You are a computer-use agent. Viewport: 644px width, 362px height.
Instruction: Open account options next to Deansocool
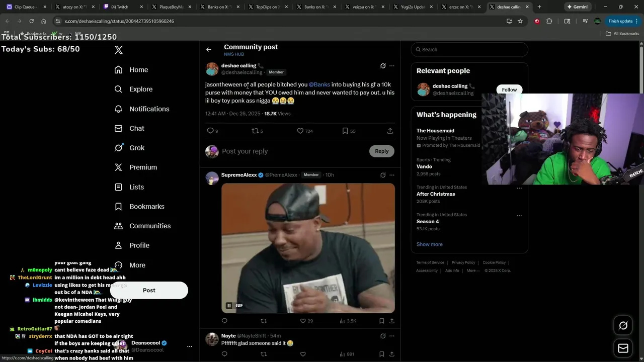[190, 346]
